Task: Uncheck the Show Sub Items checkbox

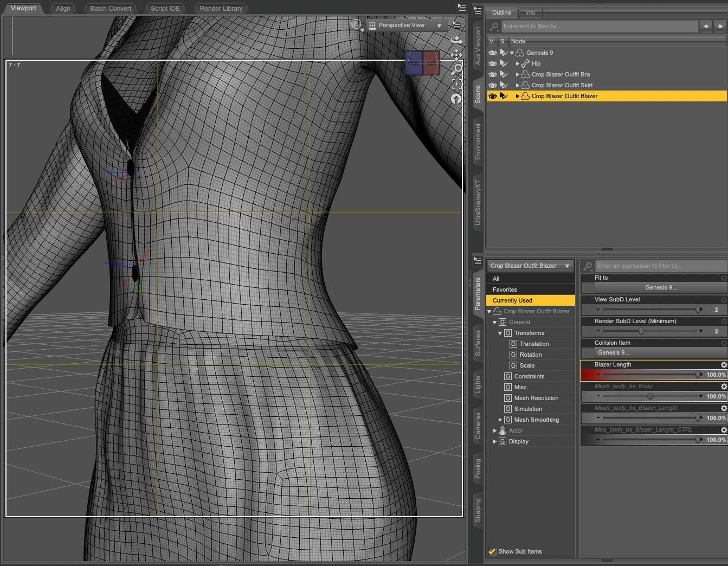Action: (x=492, y=551)
